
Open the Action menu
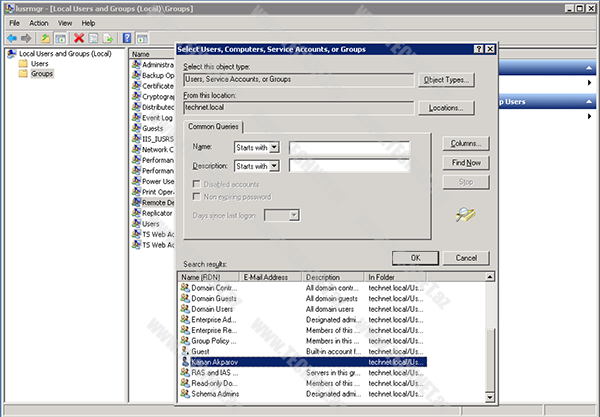[x=38, y=22]
